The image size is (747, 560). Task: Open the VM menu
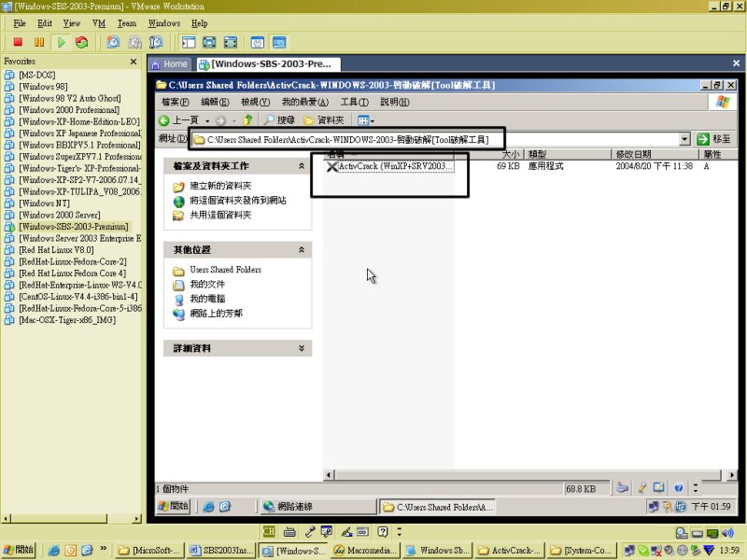(99, 23)
